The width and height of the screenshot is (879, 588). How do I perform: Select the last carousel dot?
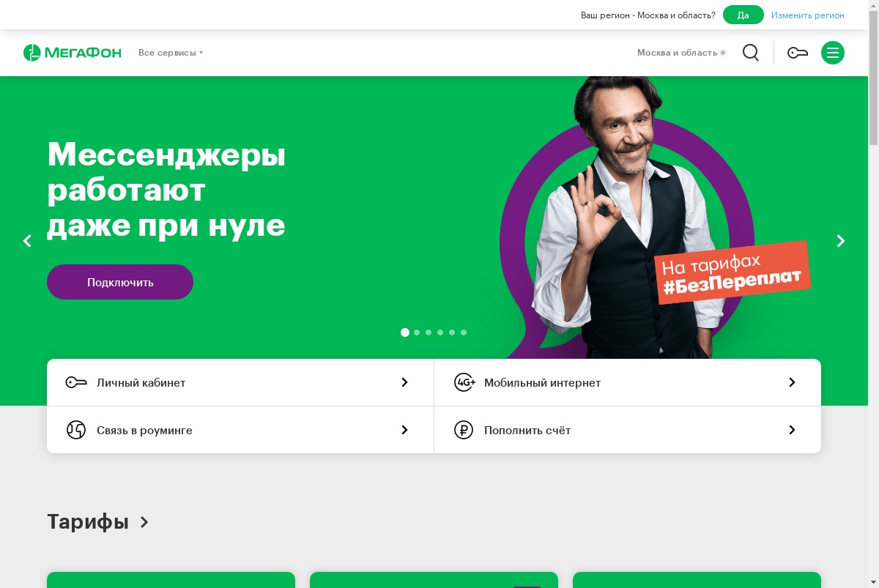[x=464, y=332]
